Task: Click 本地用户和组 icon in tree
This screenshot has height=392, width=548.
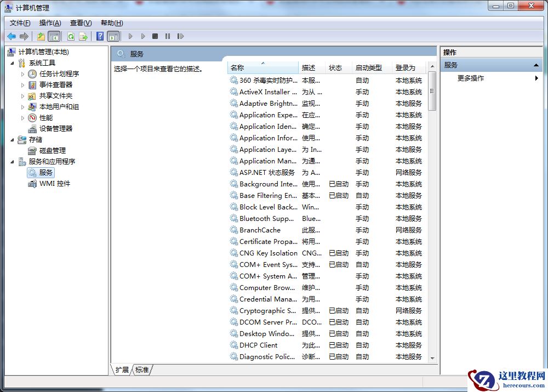Action: [32, 107]
